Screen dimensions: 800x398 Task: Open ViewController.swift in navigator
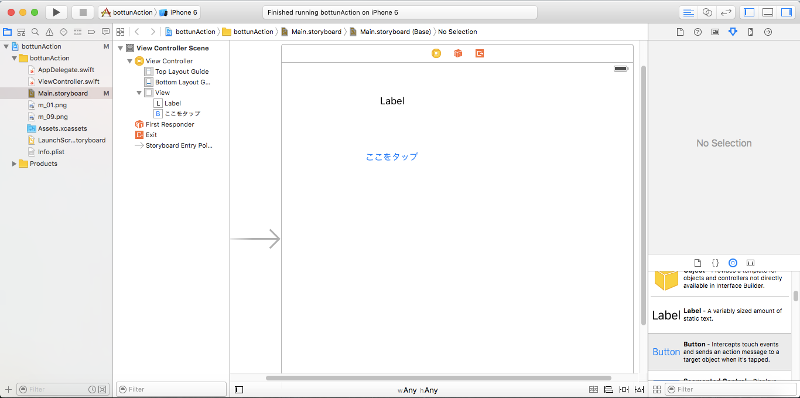[68, 82]
